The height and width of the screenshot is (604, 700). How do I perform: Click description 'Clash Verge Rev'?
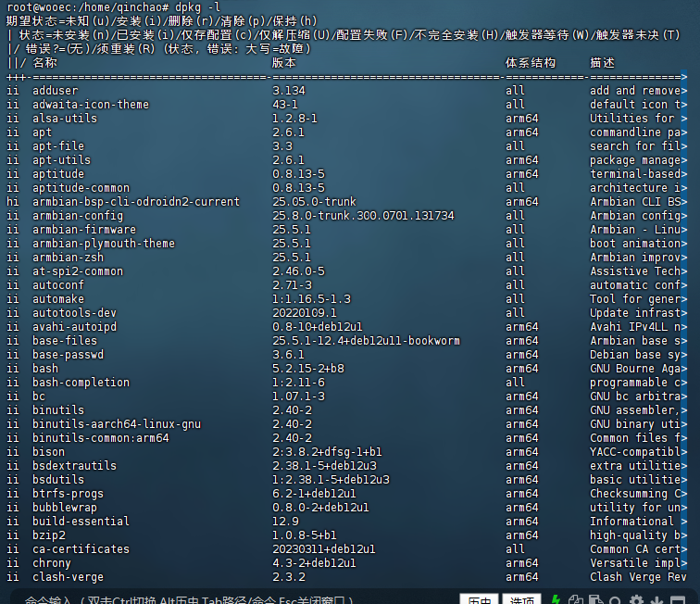tap(638, 577)
